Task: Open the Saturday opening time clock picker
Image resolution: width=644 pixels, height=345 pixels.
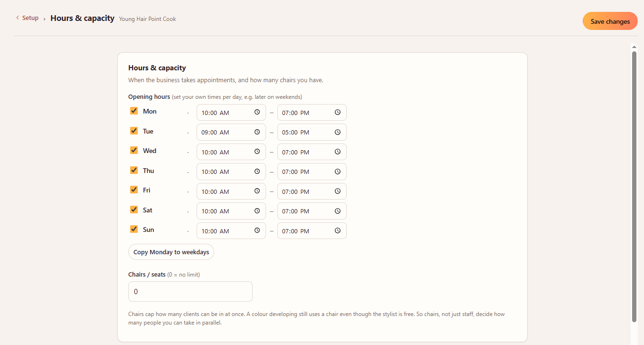Action: pos(257,211)
